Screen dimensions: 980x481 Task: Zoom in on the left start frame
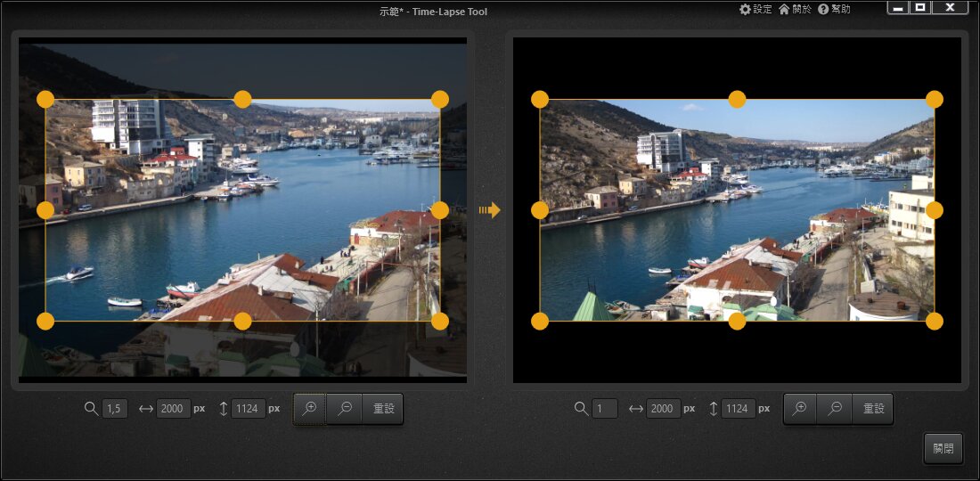[x=310, y=409]
